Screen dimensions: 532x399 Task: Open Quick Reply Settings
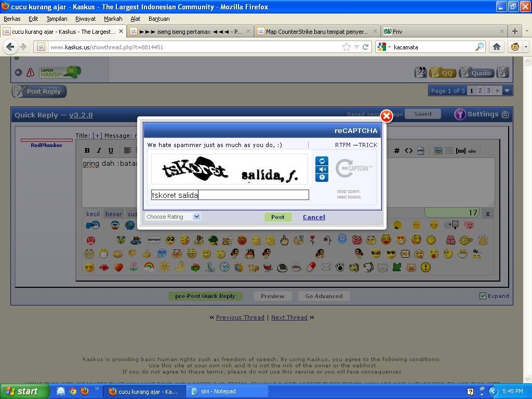coord(477,114)
